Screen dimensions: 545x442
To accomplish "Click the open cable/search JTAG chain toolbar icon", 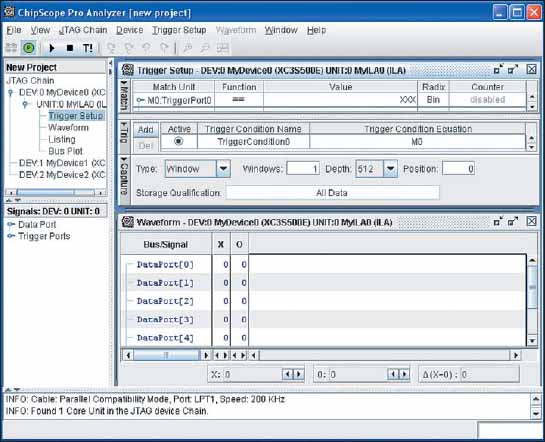I will (x=11, y=48).
